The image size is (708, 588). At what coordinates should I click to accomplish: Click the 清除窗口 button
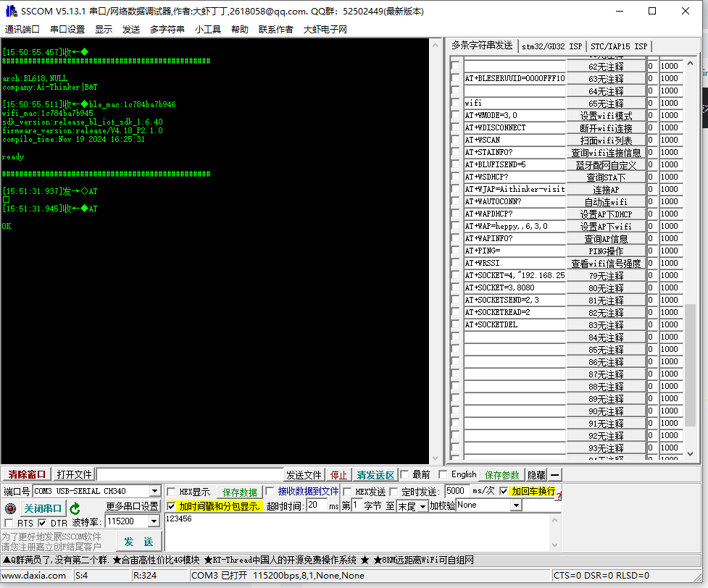tap(26, 474)
